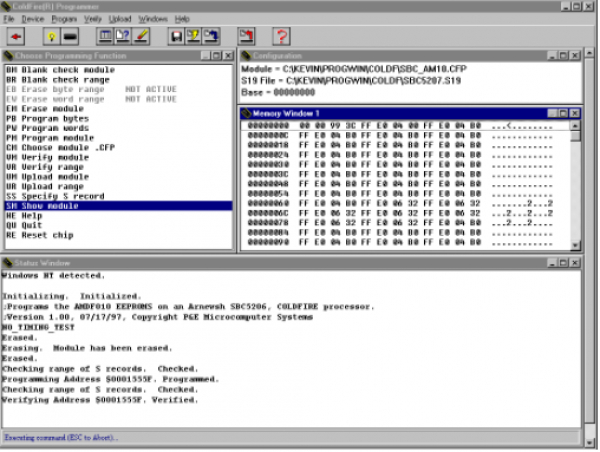Image resolution: width=600 pixels, height=452 pixels.
Task: Open the Windows menu
Action: click(153, 19)
